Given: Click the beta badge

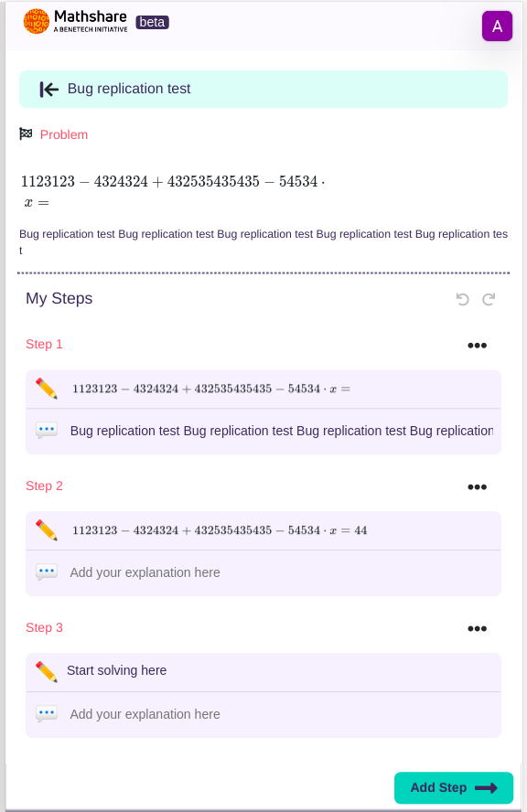Looking at the screenshot, I should point(152,22).
